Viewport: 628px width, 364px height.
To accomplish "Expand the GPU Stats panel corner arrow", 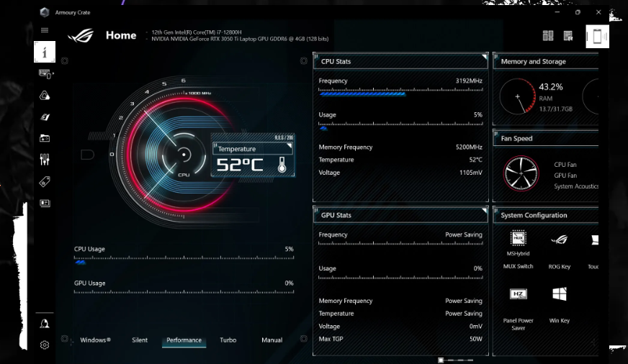I will tap(484, 210).
